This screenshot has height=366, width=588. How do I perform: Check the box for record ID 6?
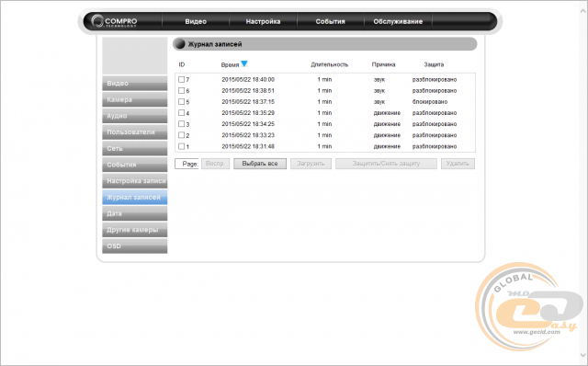coord(182,90)
